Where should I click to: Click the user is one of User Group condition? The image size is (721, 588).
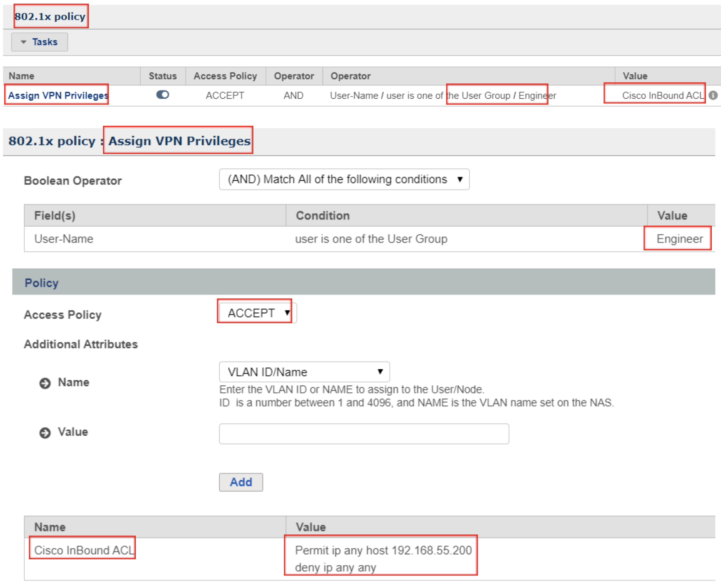[x=371, y=239]
